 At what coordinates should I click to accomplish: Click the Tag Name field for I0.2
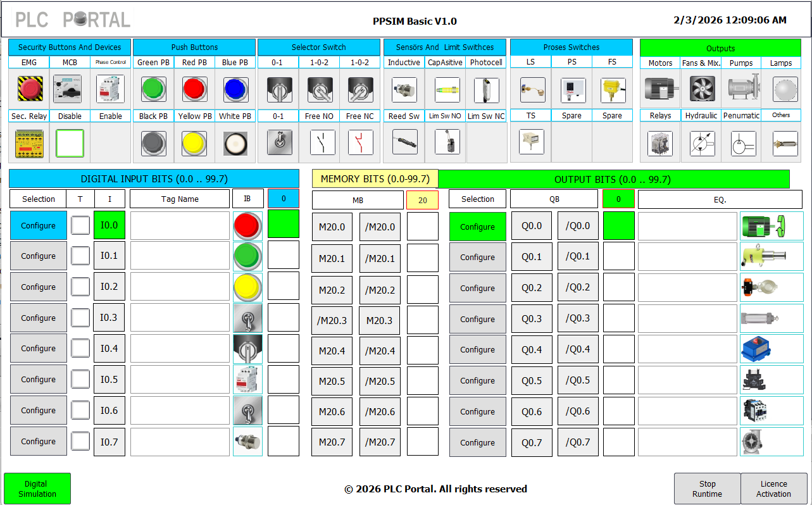click(x=180, y=287)
